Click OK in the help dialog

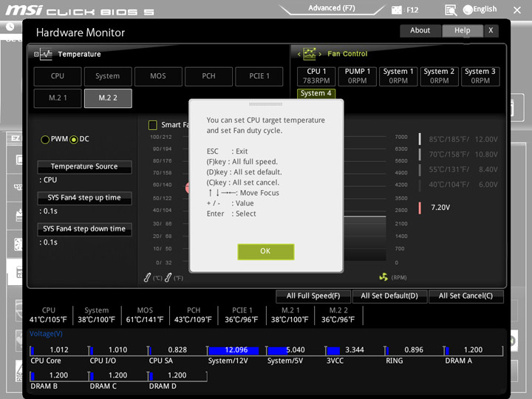click(266, 251)
